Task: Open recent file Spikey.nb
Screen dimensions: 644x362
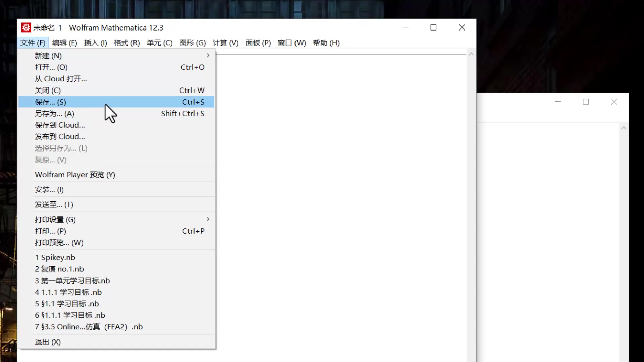Action: click(x=55, y=257)
